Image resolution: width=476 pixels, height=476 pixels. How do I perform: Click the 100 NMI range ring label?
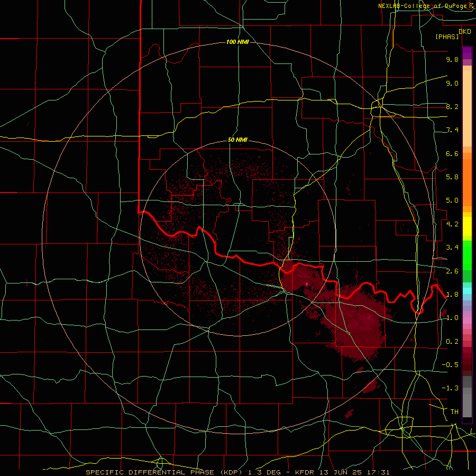(237, 42)
